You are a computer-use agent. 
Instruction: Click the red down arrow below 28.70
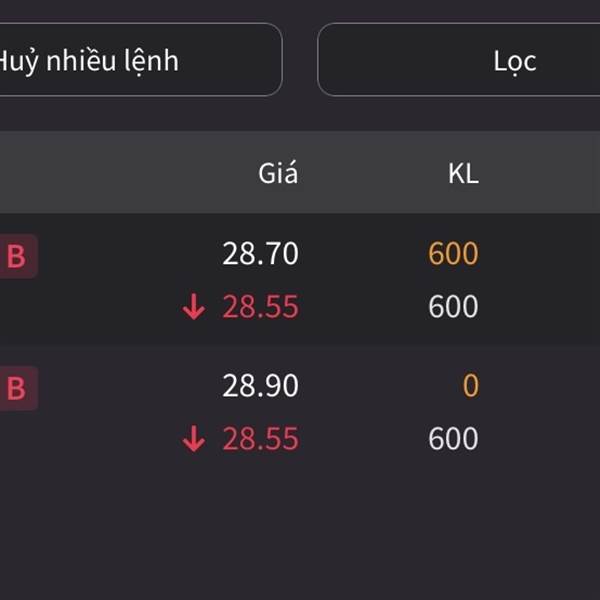[x=194, y=307]
